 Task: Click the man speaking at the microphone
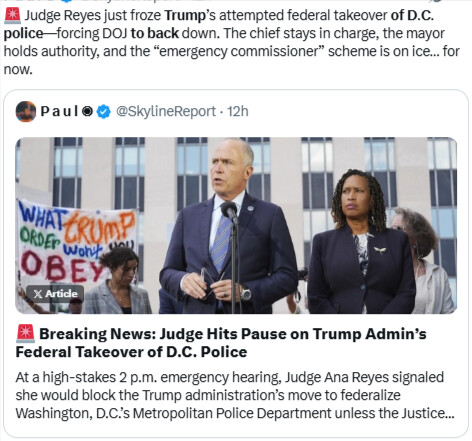pyautogui.click(x=229, y=227)
